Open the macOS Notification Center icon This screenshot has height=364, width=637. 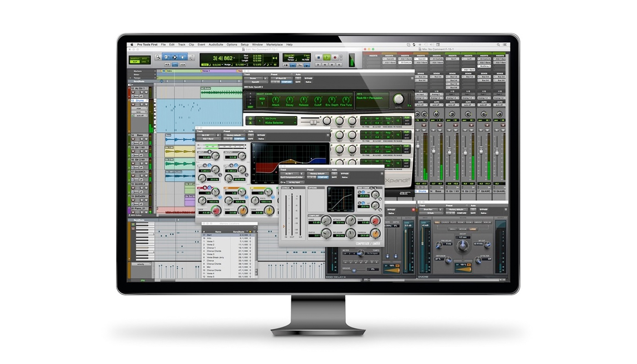pyautogui.click(x=505, y=45)
